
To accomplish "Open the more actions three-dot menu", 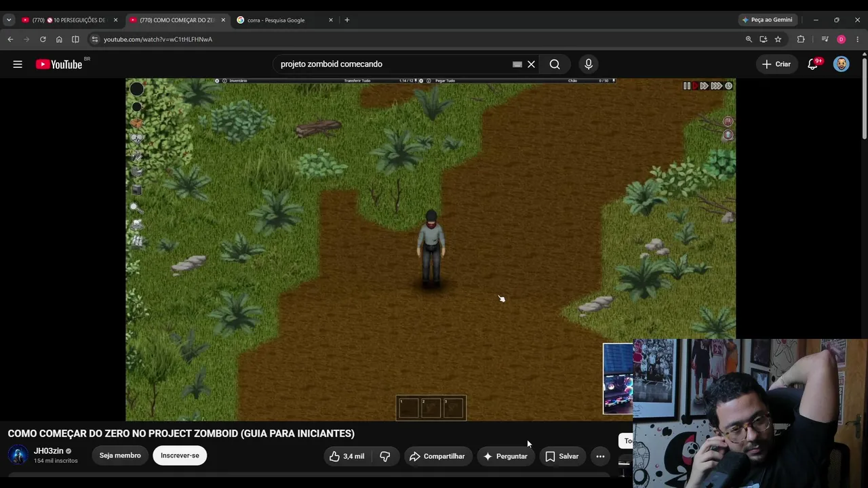I will click(x=600, y=456).
